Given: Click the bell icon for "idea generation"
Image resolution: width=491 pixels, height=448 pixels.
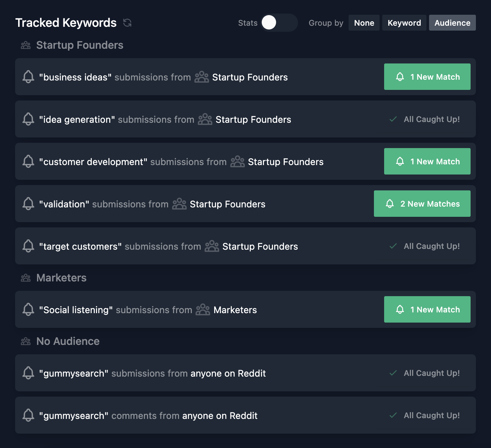Looking at the screenshot, I should (x=28, y=119).
